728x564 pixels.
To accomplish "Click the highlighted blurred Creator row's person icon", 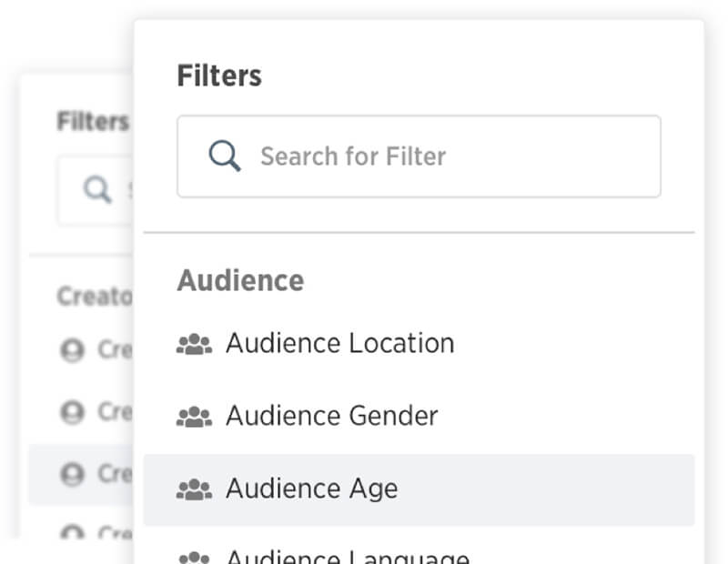I will coord(73,474).
